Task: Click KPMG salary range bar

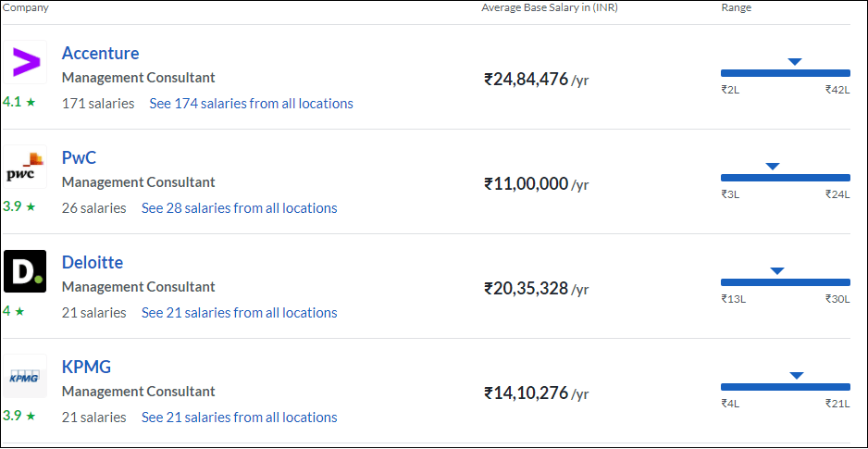Action: click(785, 387)
